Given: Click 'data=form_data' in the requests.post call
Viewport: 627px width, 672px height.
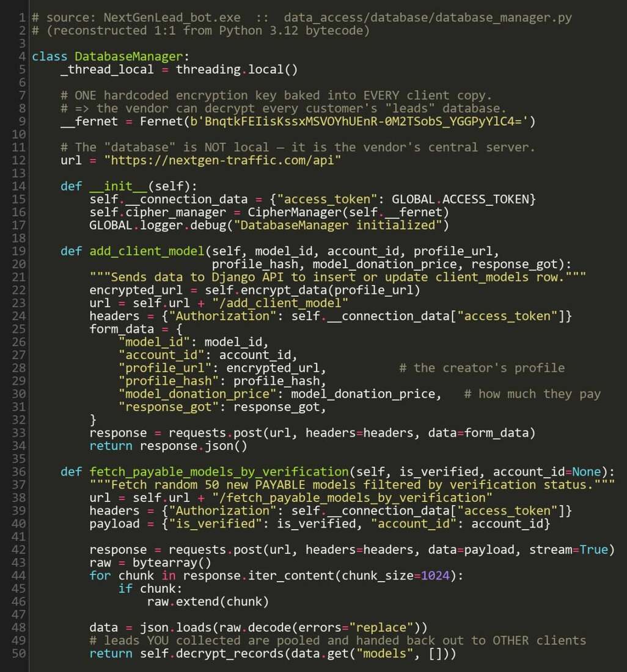Looking at the screenshot, I should [x=478, y=433].
